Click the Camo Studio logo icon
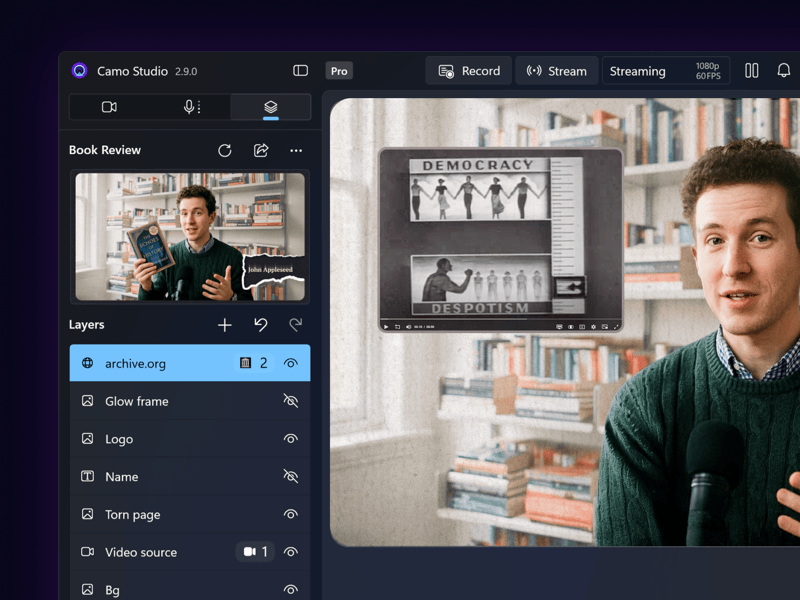 point(79,70)
